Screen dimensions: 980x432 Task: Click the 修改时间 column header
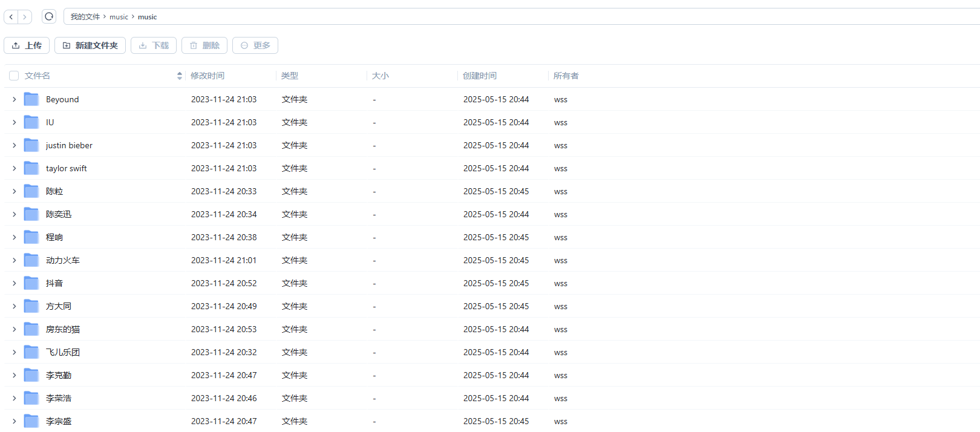click(x=207, y=76)
